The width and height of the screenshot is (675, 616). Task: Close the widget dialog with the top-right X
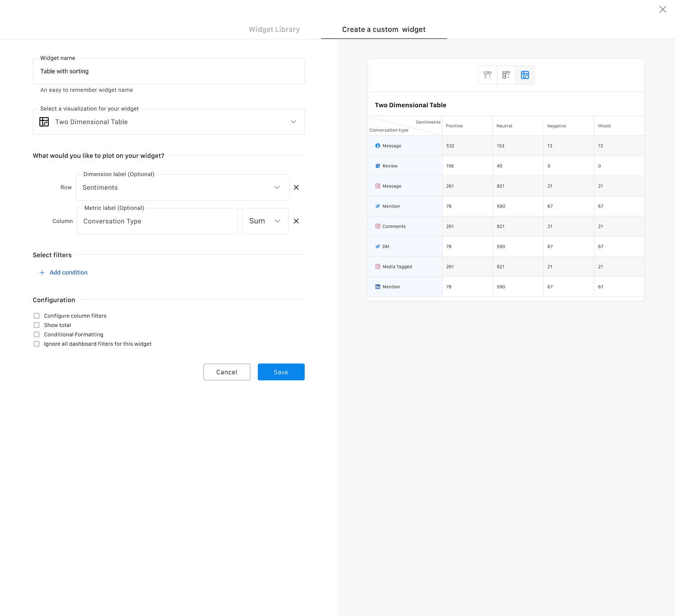[x=662, y=9]
